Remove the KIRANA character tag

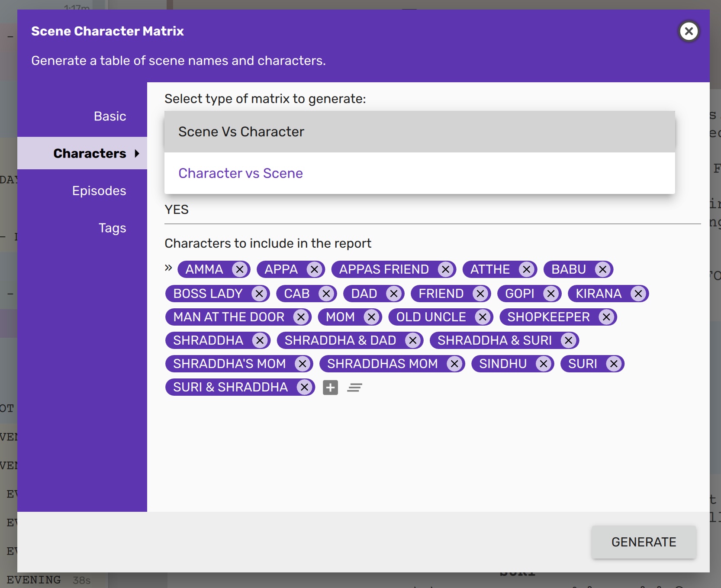pyautogui.click(x=638, y=294)
